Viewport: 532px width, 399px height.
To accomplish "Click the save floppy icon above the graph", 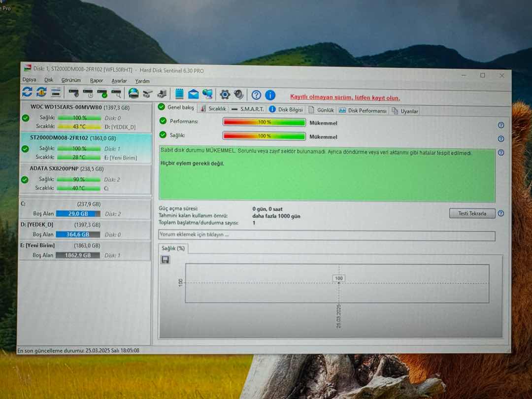I will (x=165, y=260).
